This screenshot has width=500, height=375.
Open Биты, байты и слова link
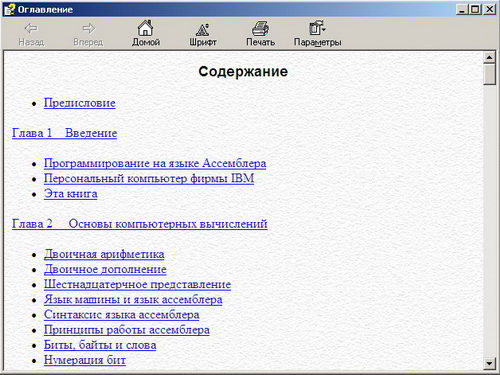(x=100, y=345)
